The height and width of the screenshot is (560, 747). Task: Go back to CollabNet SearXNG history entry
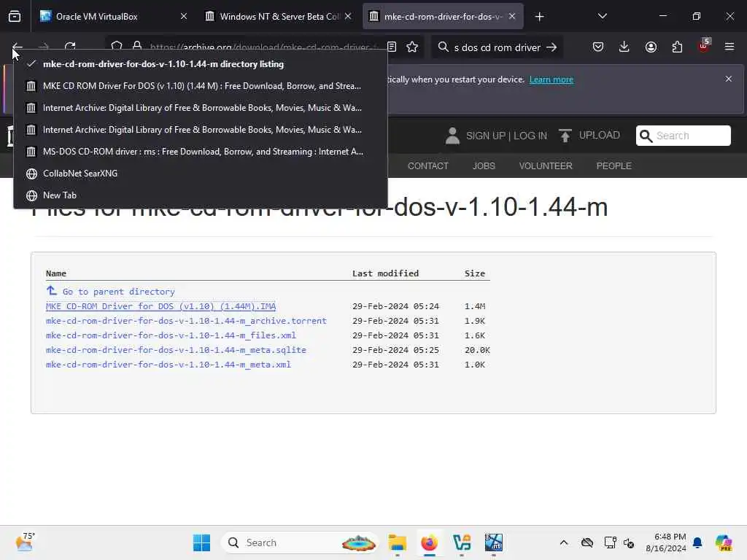coord(200,174)
